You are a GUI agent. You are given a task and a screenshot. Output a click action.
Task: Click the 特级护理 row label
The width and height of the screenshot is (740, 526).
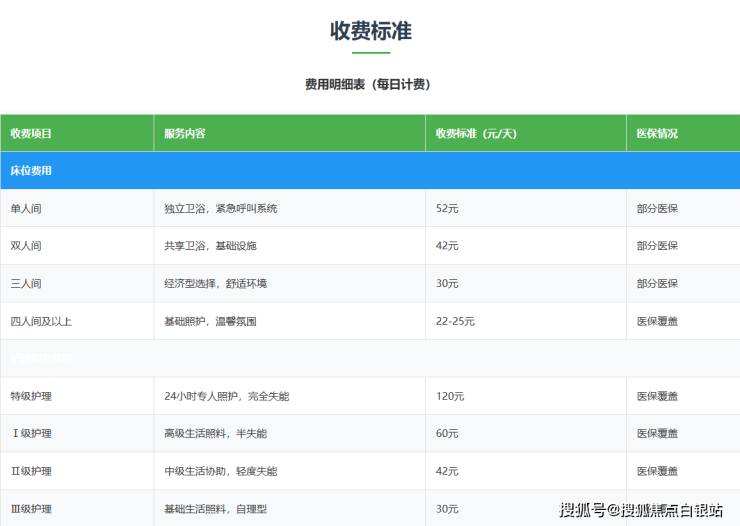[31, 397]
